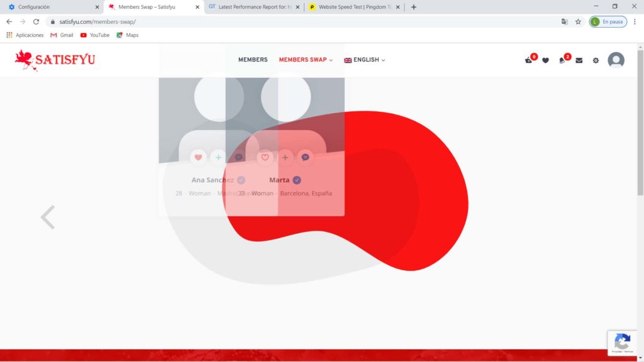Click browser forward arrow

pos(23,22)
